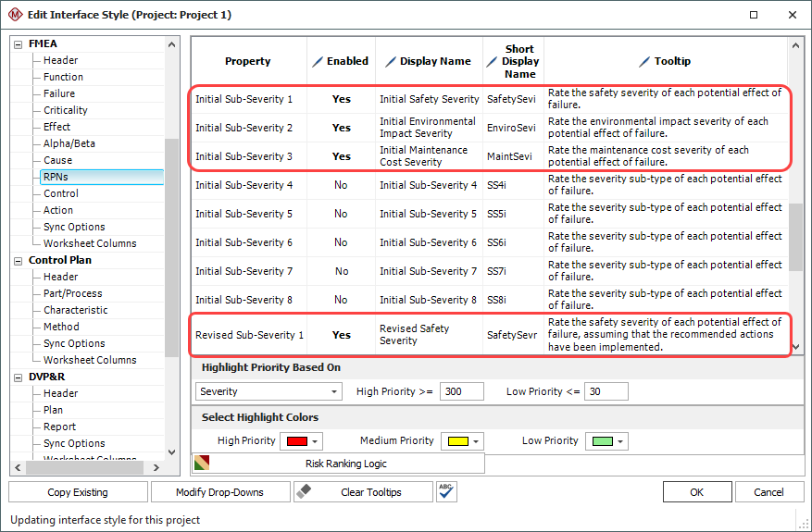Click the application logo in title bar
Image resolution: width=812 pixels, height=532 pixels.
pos(16,15)
